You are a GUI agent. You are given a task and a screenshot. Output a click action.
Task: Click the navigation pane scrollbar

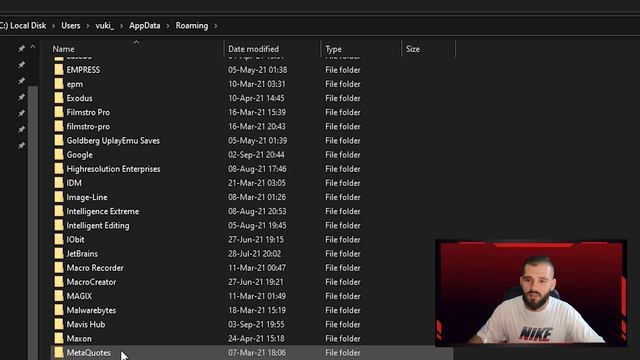tap(33, 222)
